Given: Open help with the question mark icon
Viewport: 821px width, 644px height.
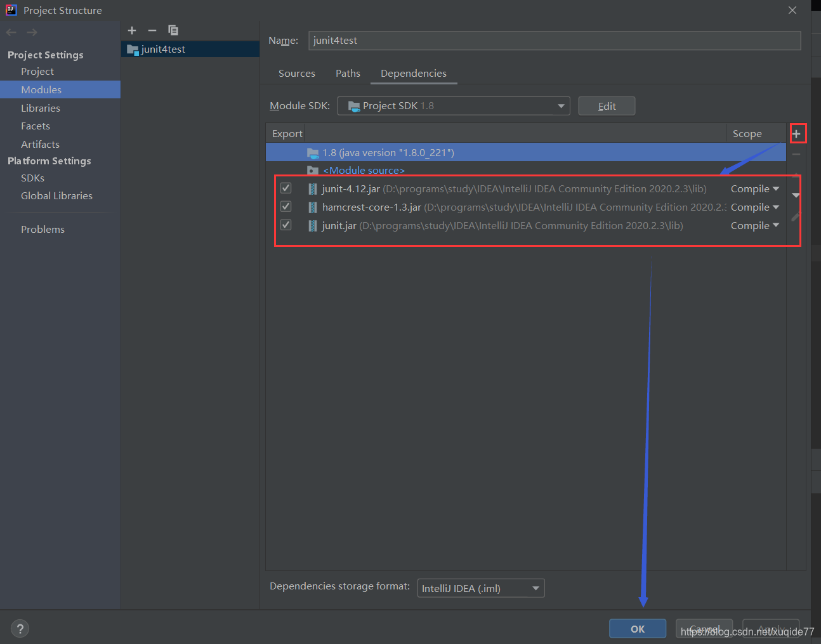Looking at the screenshot, I should pyautogui.click(x=20, y=629).
